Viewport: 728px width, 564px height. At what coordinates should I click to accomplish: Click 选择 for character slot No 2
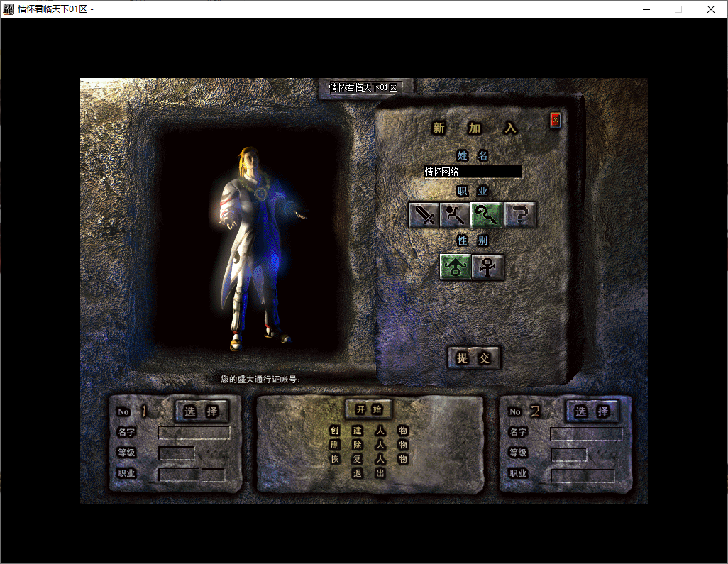[592, 411]
